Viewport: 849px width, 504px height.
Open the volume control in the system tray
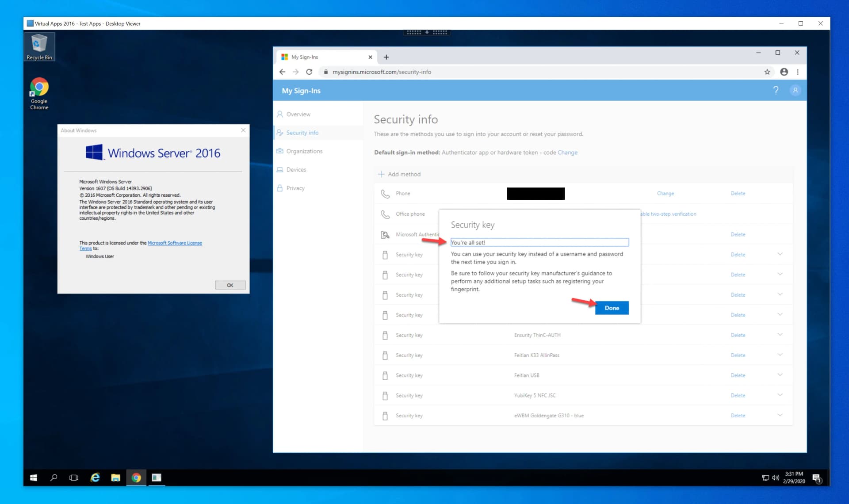(x=776, y=478)
